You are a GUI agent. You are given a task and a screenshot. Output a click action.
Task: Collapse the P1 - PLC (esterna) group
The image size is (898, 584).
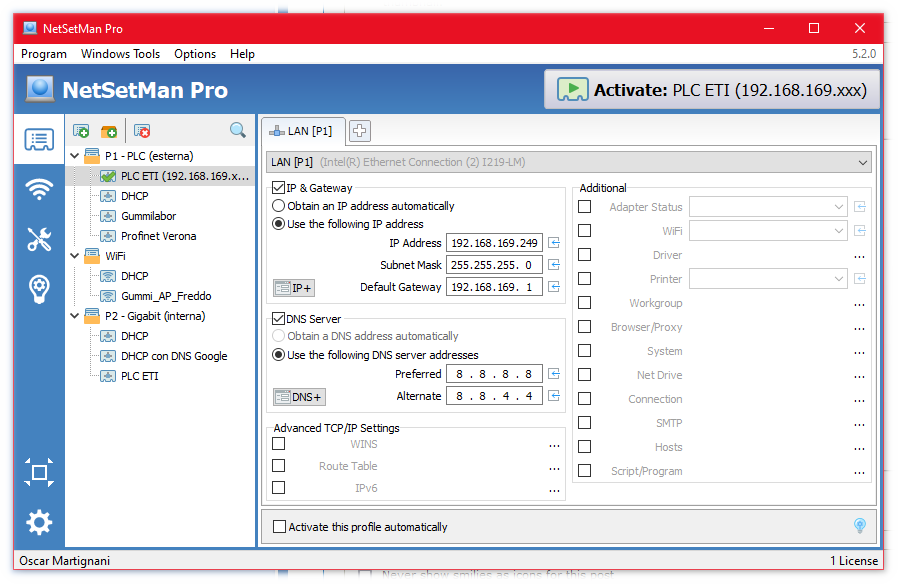point(74,156)
